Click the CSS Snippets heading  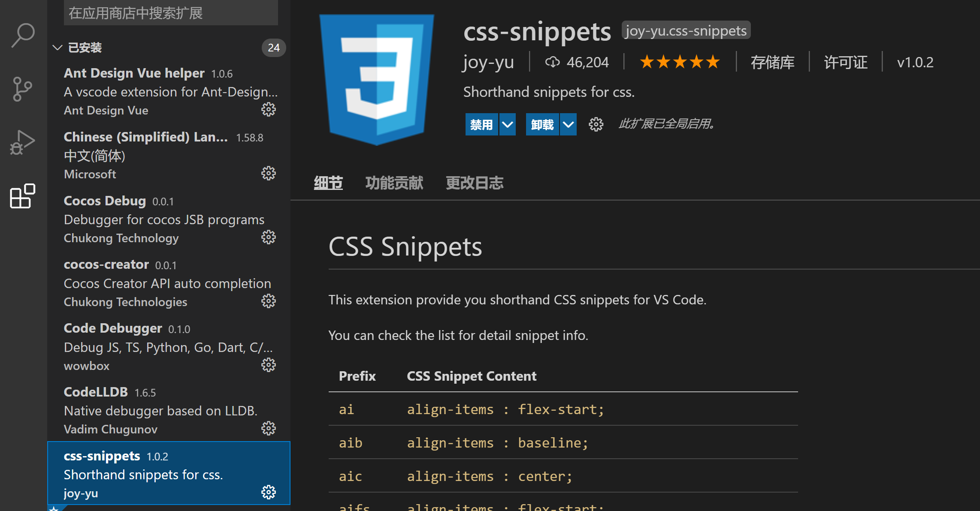coord(405,247)
